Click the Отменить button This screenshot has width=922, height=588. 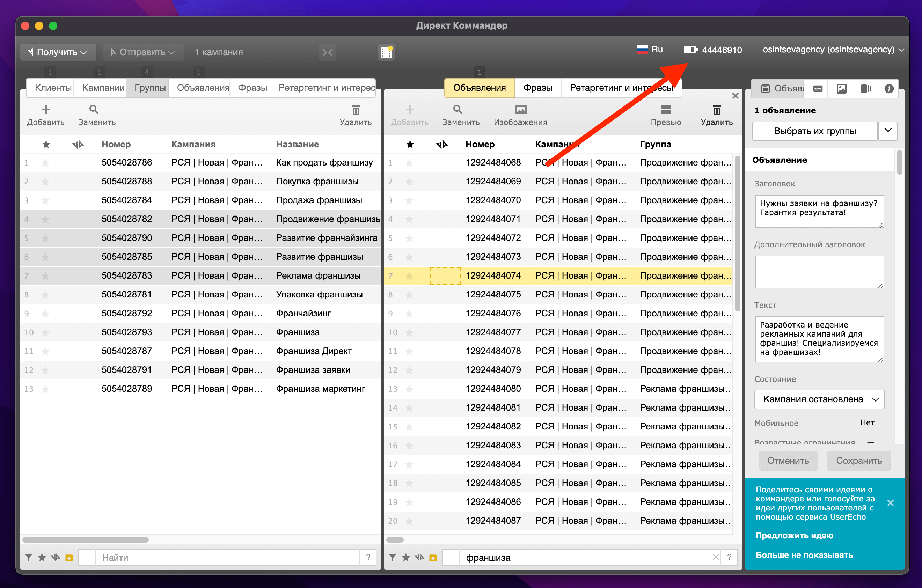click(788, 461)
